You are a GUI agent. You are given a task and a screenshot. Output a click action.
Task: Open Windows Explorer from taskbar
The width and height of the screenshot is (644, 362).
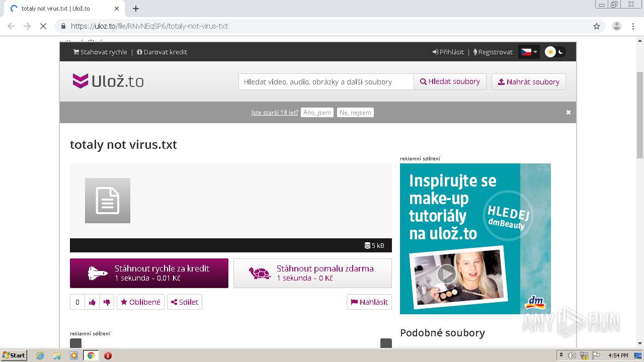pyautogui.click(x=57, y=355)
